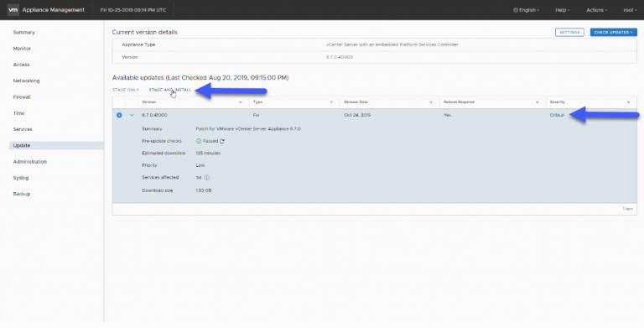Open the root user dropdown

coord(630,10)
